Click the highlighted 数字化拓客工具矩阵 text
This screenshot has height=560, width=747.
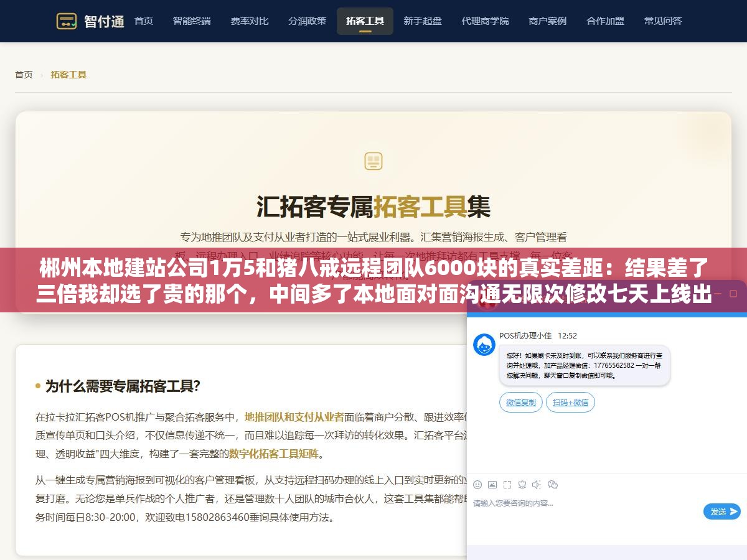point(274,454)
